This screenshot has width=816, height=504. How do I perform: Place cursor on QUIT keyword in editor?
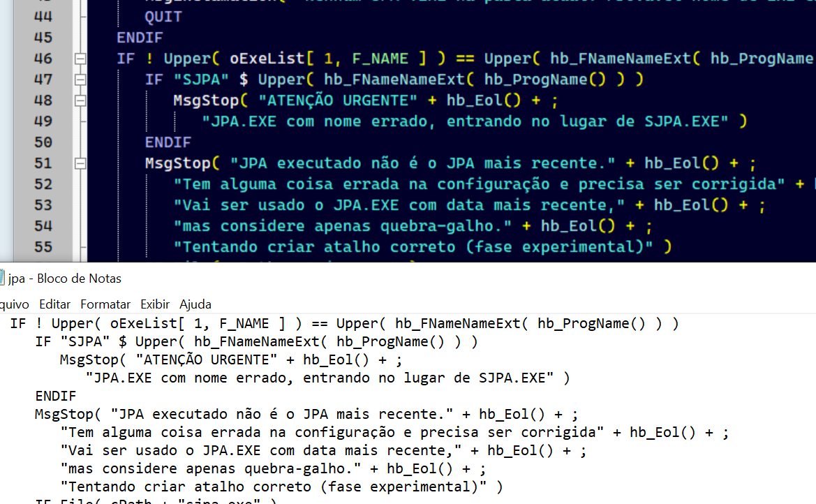163,17
